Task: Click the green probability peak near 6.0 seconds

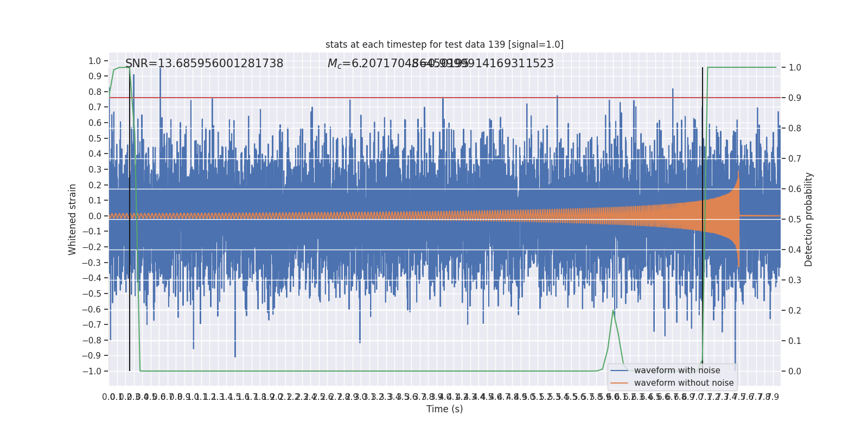Action: (x=613, y=311)
